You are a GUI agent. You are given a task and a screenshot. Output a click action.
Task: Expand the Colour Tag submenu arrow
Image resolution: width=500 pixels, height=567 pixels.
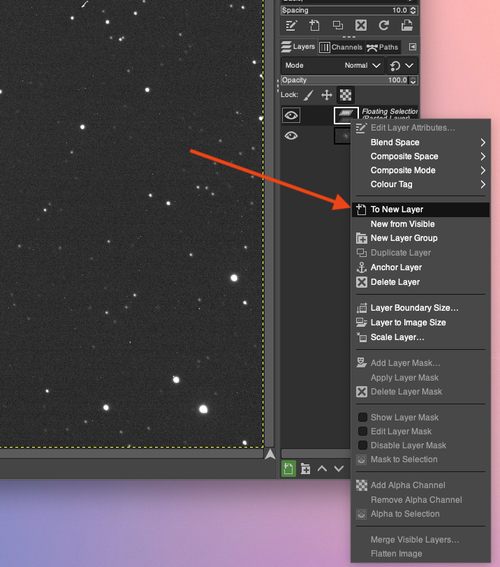coord(483,184)
